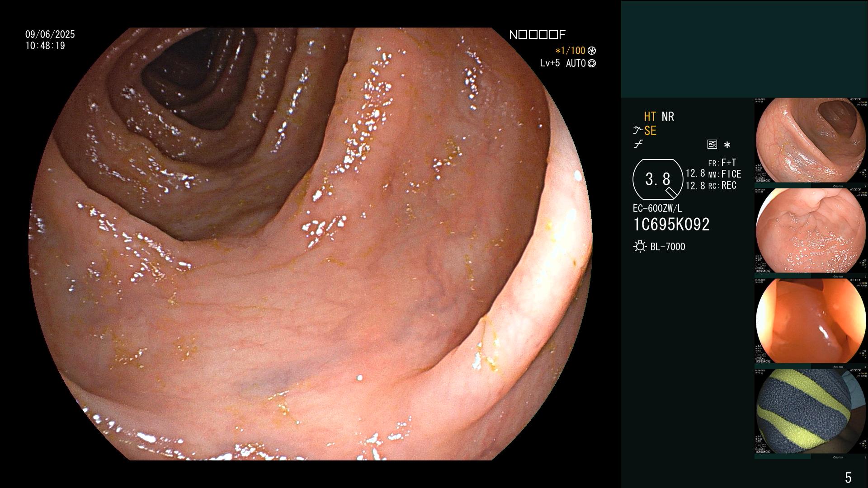Click the date 09/06/2025
Image resolution: width=868 pixels, height=488 pixels.
coord(50,34)
